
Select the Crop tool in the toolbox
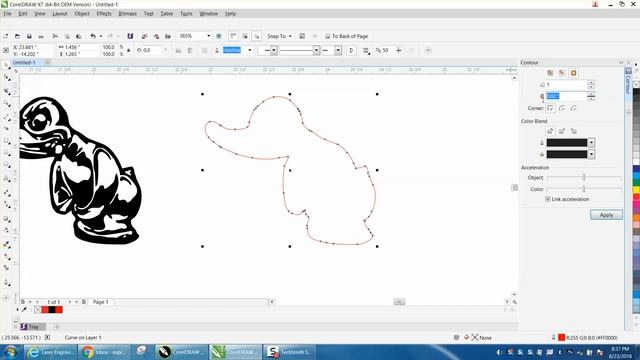point(7,91)
